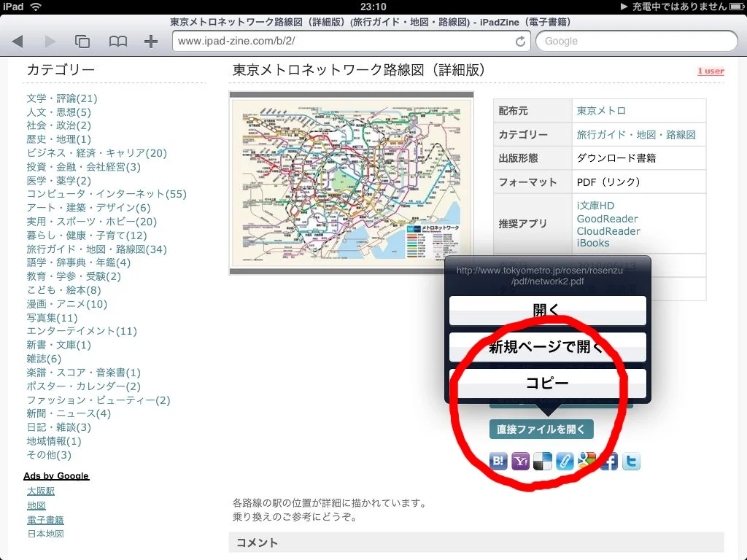The width and height of the screenshot is (747, 560).
Task: Open the Tokyo Metro route map thumbnail
Action: click(x=352, y=183)
